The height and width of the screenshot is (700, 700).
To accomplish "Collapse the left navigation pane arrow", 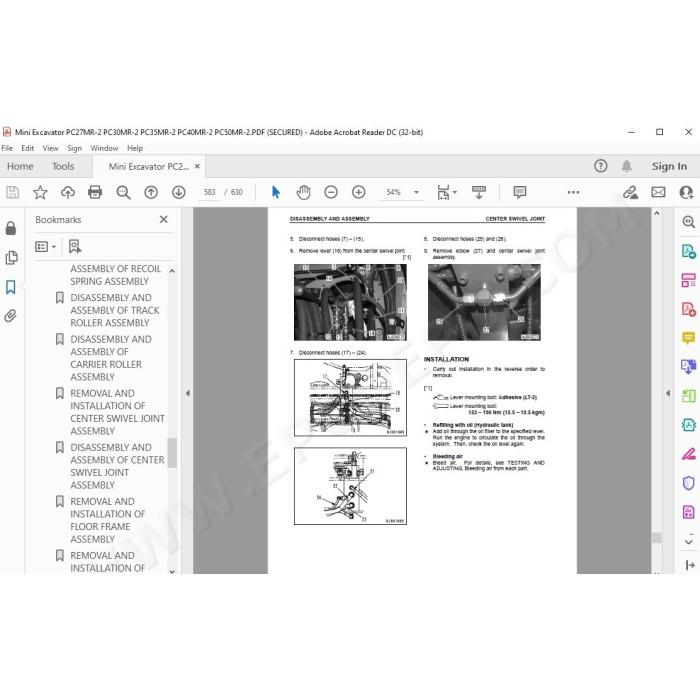I will click(188, 393).
